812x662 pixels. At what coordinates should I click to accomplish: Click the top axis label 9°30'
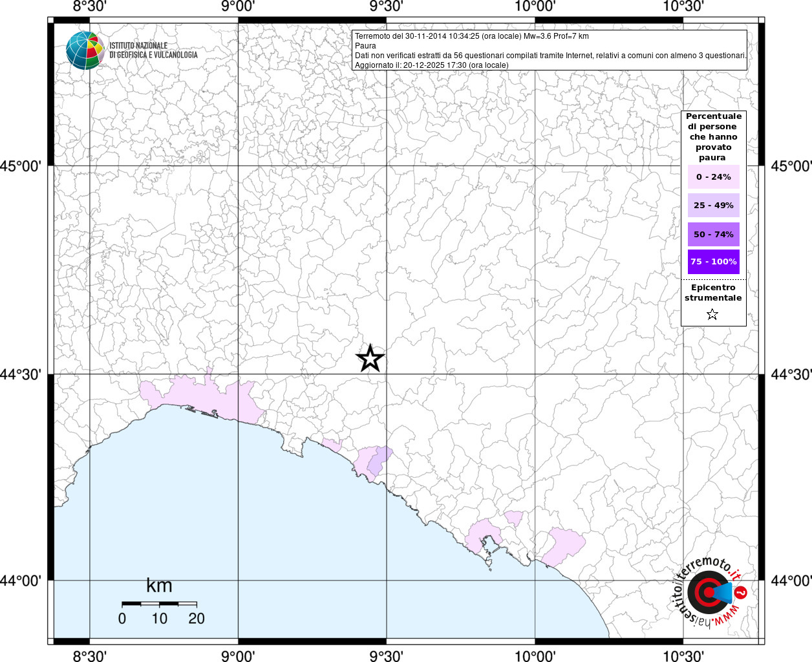point(387,6)
